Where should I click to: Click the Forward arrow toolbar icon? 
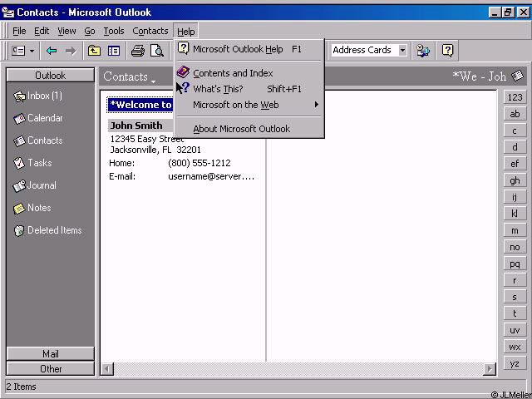[x=71, y=51]
